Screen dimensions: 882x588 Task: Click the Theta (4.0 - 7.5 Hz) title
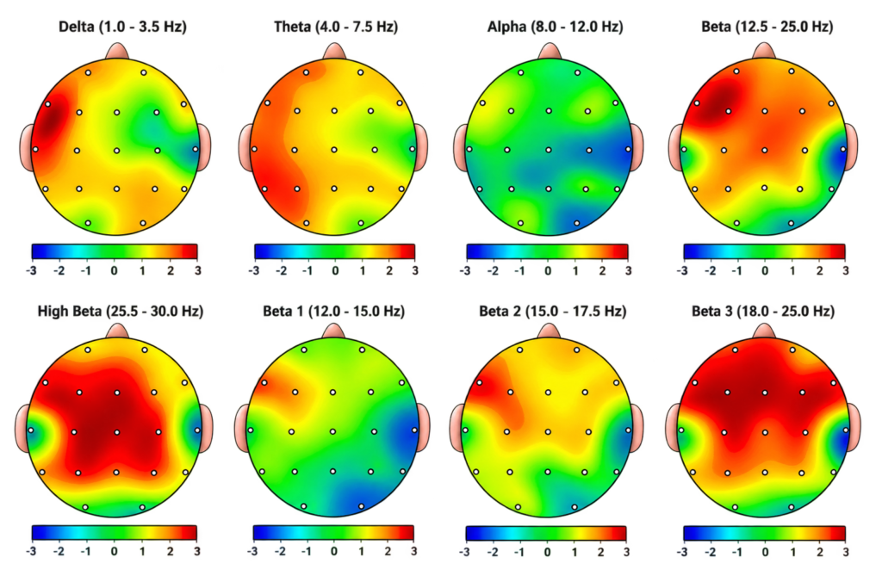pos(336,27)
